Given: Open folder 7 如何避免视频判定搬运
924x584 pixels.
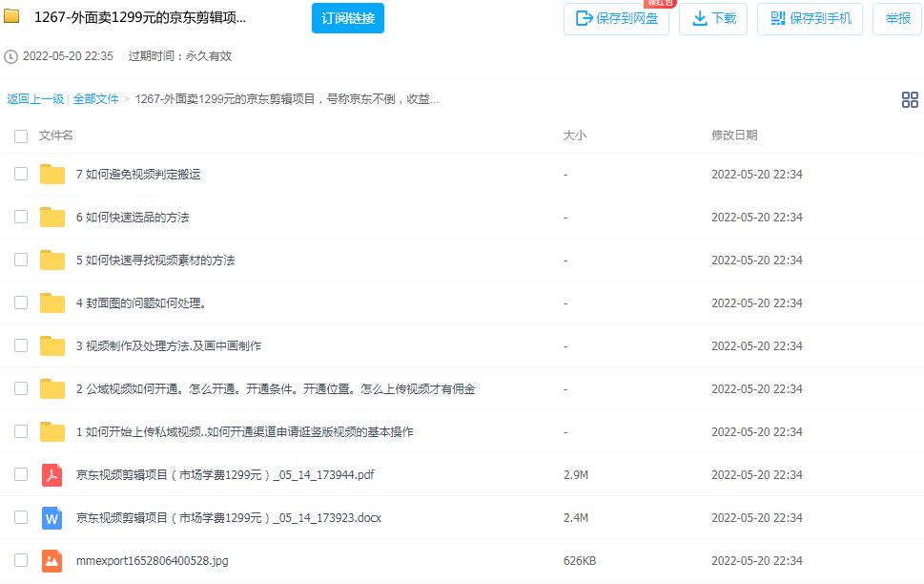Looking at the screenshot, I should coord(138,174).
